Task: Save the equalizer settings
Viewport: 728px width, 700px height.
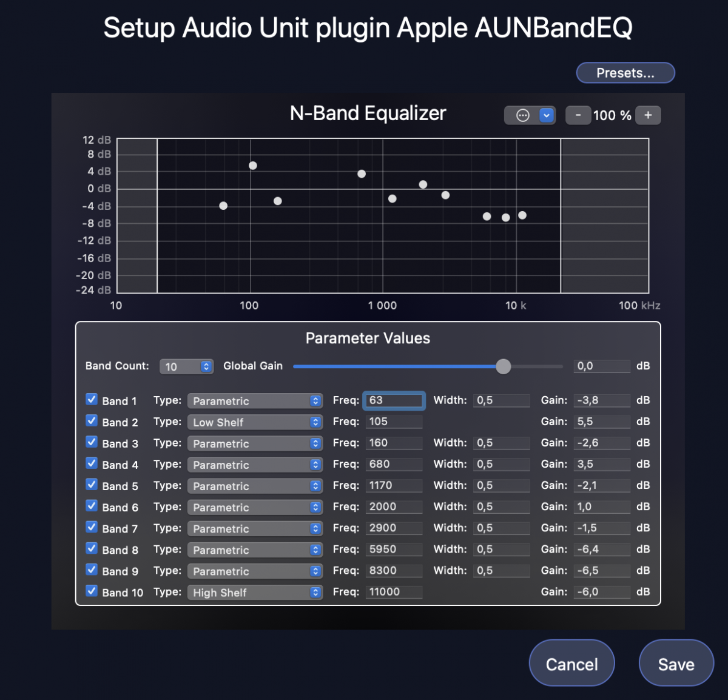Action: coord(676,664)
